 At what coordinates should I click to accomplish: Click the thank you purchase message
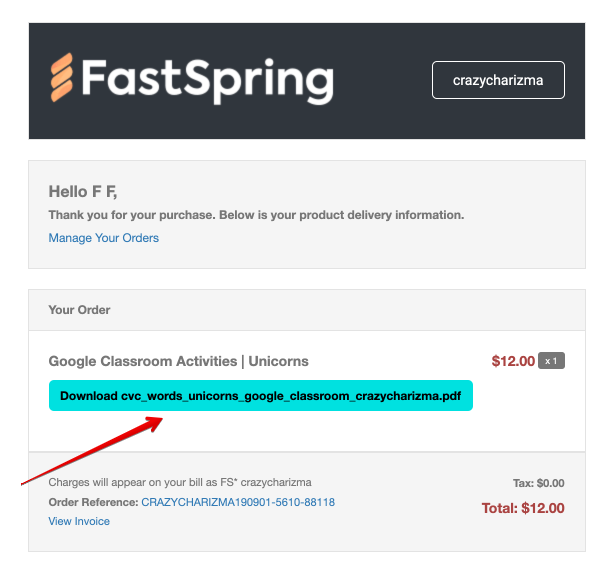(x=256, y=215)
